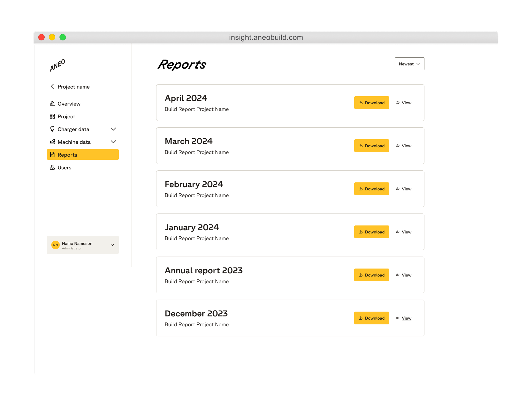Download the January 2024 report

point(371,232)
